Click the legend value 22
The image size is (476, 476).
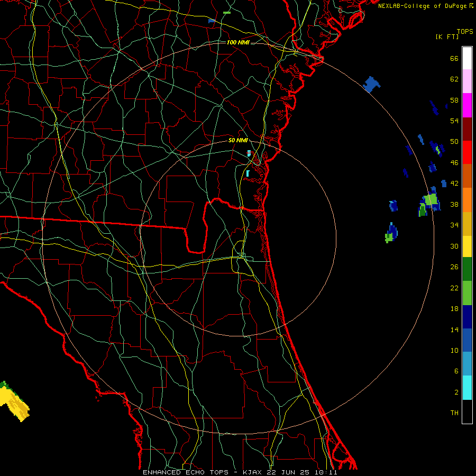pyautogui.click(x=454, y=288)
